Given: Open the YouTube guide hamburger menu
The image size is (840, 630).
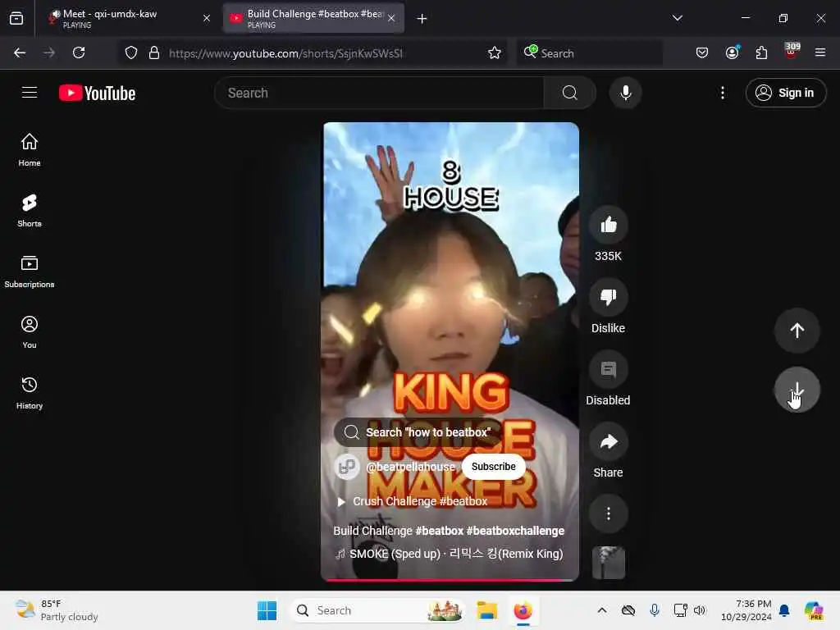Looking at the screenshot, I should click(x=30, y=93).
